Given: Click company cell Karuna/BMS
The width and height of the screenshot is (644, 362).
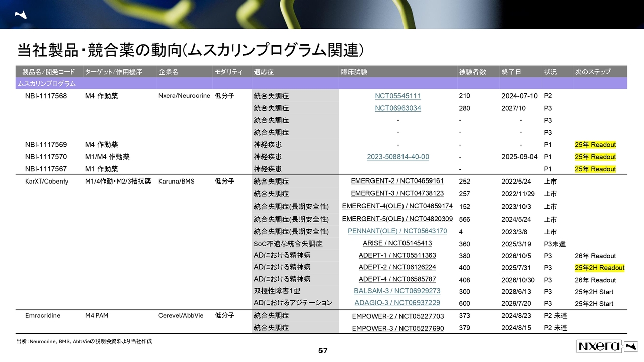Looking at the screenshot, I should click(177, 181).
